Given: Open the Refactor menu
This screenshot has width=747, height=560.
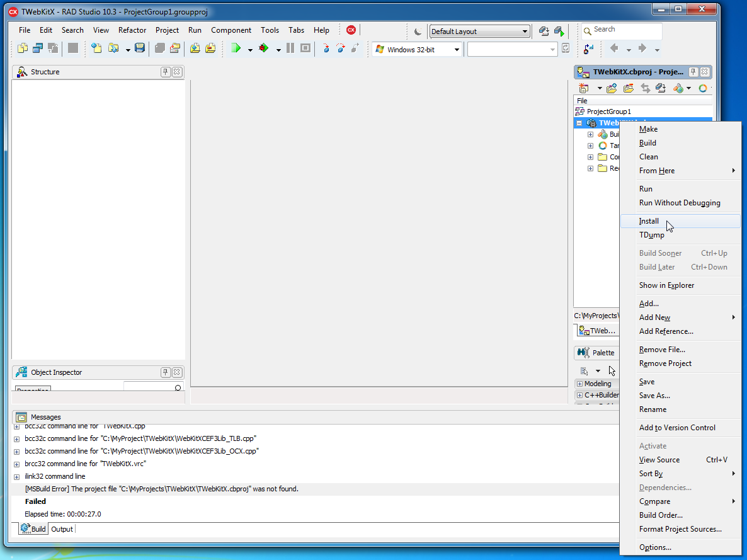Looking at the screenshot, I should pos(132,30).
